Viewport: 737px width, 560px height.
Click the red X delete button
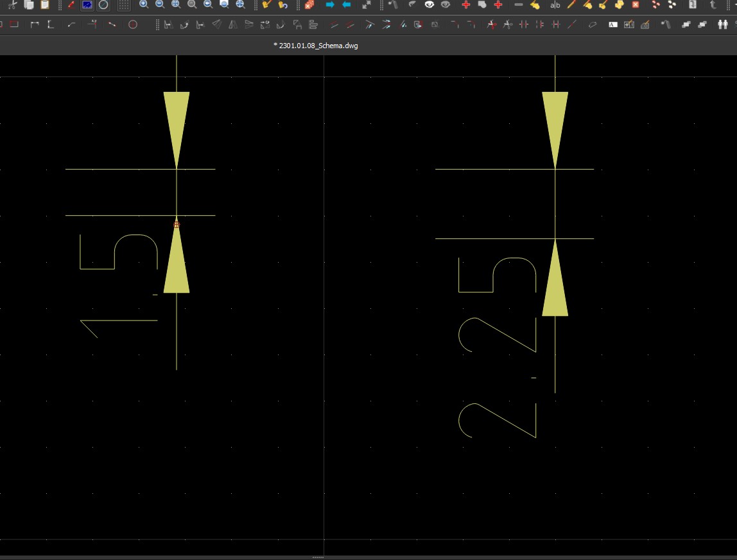(x=636, y=4)
